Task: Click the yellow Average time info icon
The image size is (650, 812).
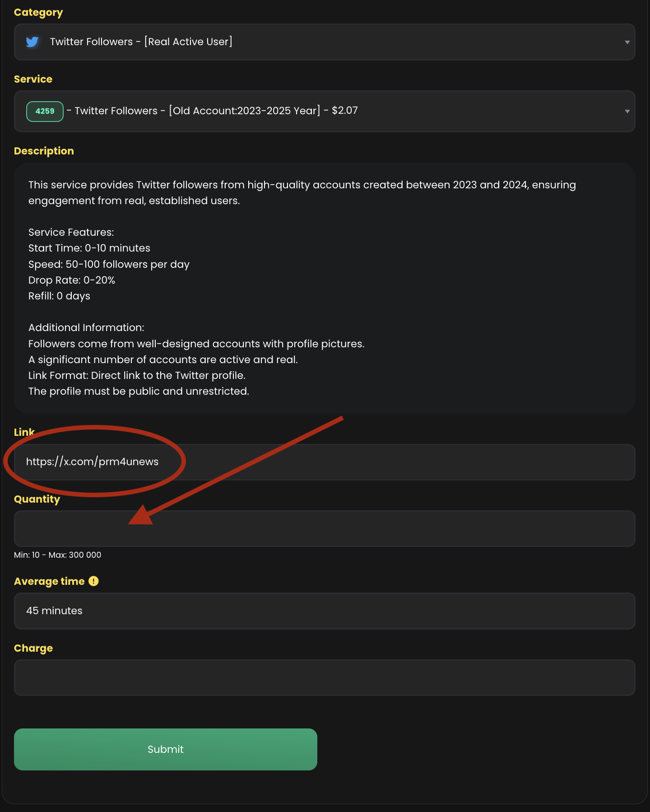Action: (x=93, y=581)
